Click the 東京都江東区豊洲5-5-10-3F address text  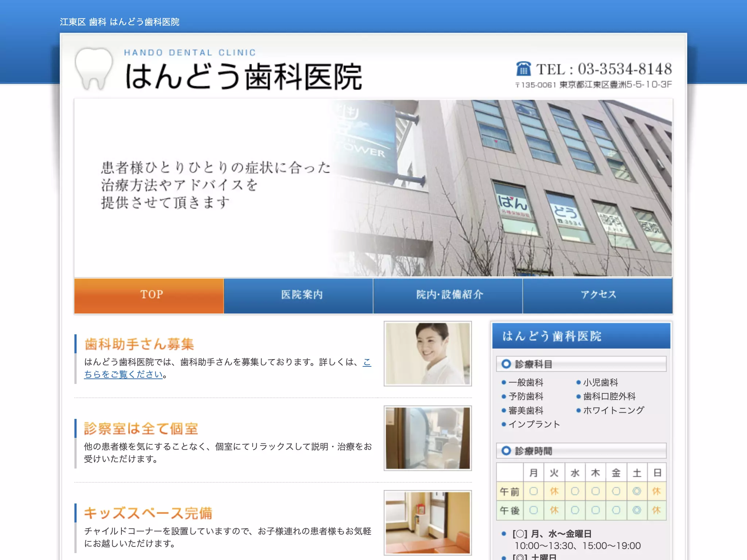pyautogui.click(x=616, y=85)
